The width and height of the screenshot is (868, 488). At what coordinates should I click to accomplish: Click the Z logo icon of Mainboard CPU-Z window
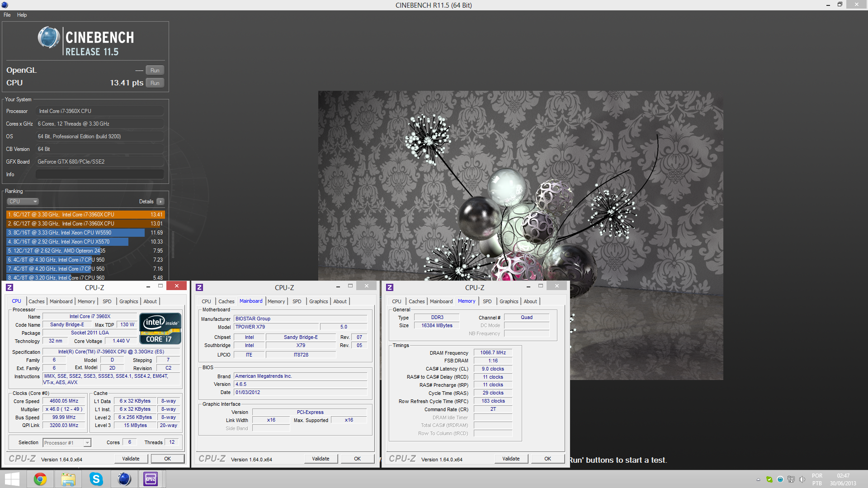tap(199, 287)
